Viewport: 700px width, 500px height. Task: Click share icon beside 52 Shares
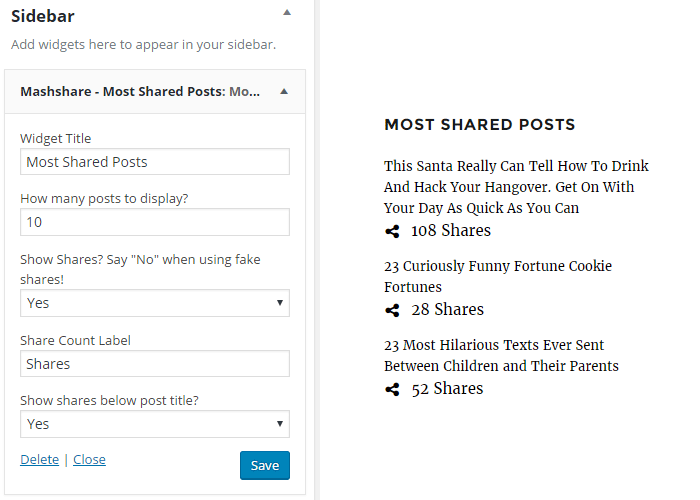tap(392, 390)
